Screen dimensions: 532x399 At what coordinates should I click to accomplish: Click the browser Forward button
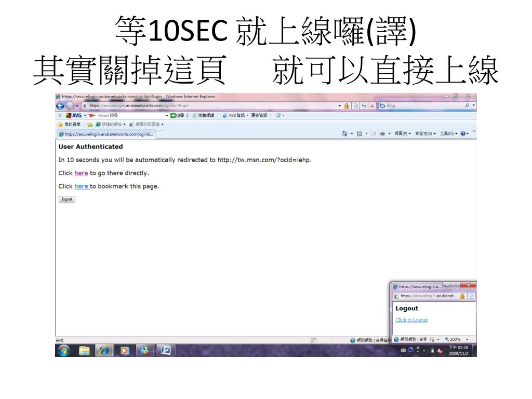coord(69,106)
